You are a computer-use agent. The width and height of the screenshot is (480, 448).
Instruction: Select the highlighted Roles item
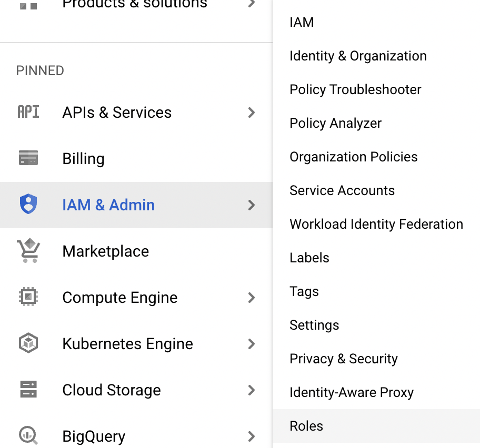click(x=376, y=426)
